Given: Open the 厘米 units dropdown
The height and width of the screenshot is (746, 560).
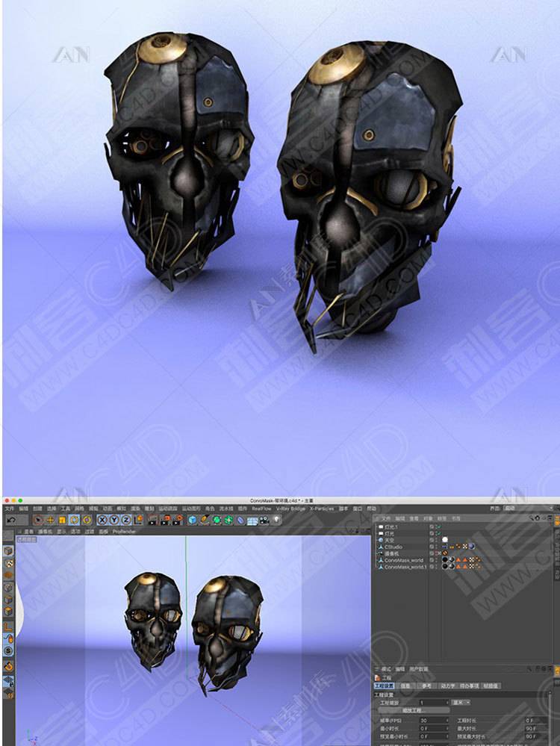Looking at the screenshot, I should 461,702.
